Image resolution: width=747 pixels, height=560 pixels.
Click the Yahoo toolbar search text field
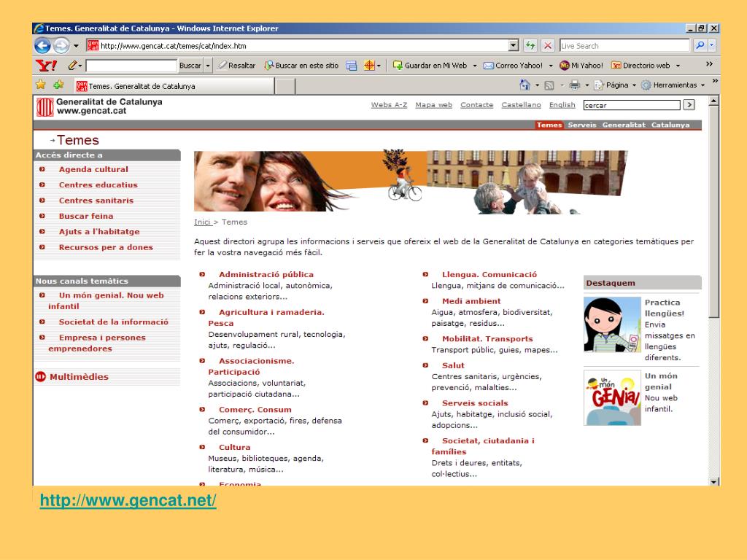coord(131,65)
